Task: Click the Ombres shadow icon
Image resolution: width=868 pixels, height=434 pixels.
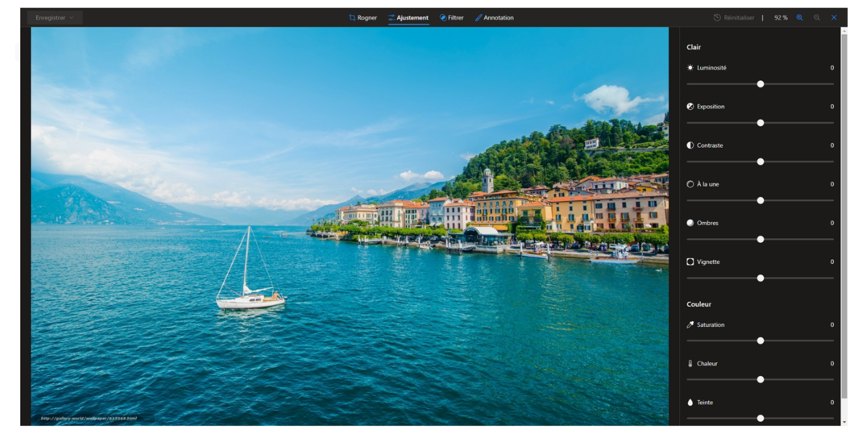Action: coord(690,223)
